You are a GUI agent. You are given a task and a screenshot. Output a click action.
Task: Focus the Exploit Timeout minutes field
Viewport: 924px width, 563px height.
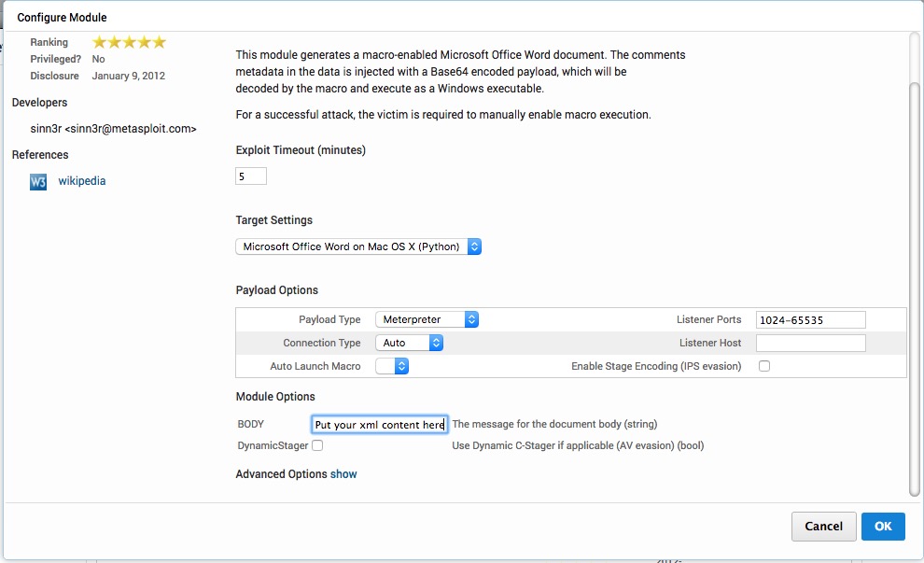pos(251,176)
